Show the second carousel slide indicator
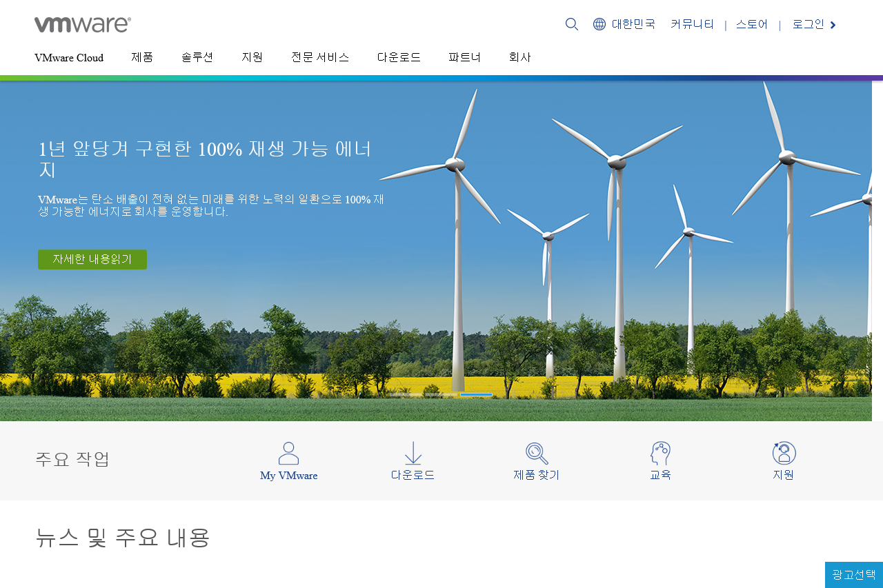The height and width of the screenshot is (588, 883). click(x=441, y=394)
